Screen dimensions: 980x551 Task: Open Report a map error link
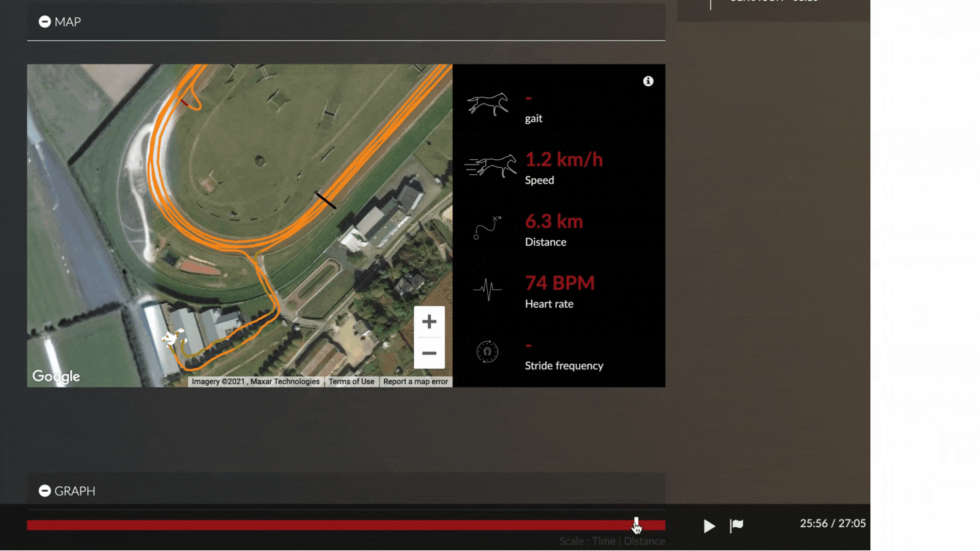coord(415,382)
